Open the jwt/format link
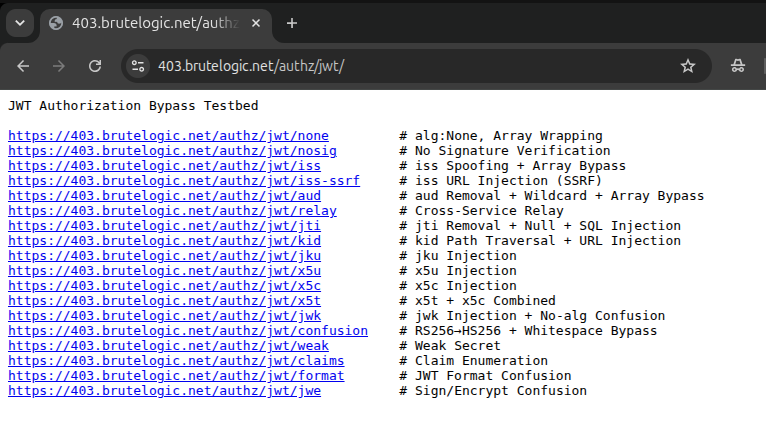The width and height of the screenshot is (766, 422). point(176,376)
